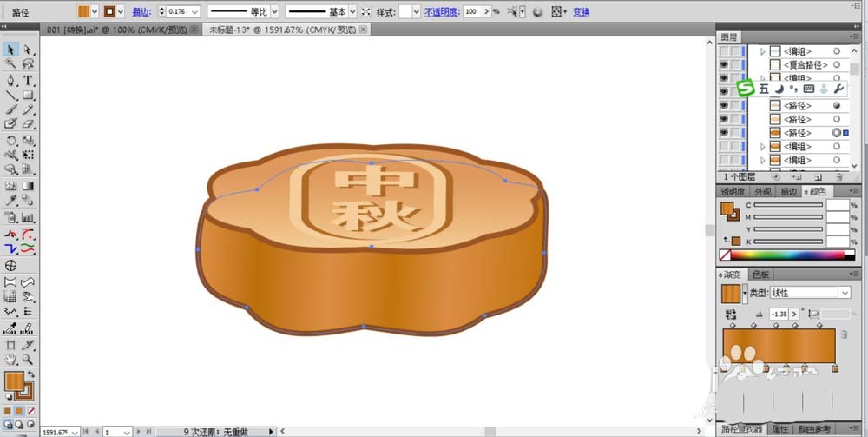Open stroke weight dropdown next to 0.176
The width and height of the screenshot is (868, 437).
pos(194,11)
